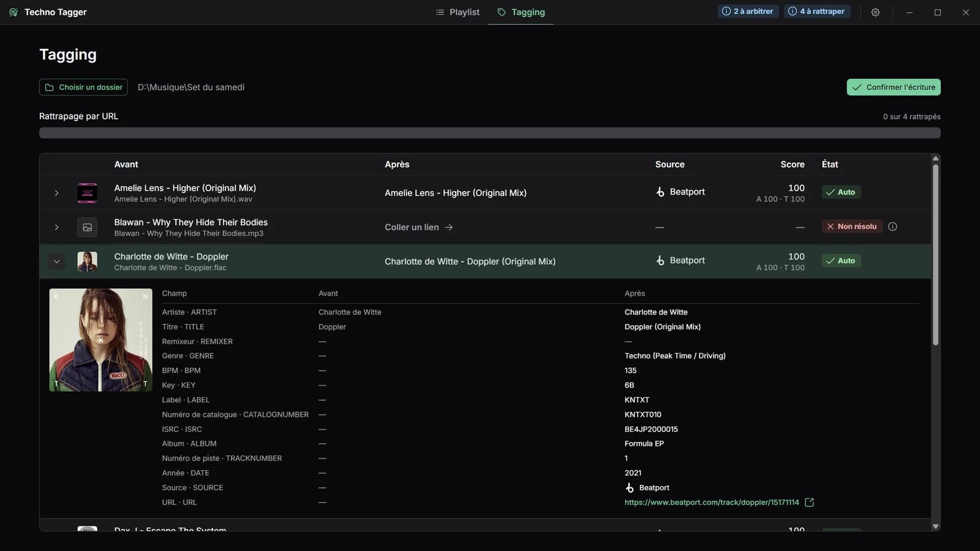Screen dimensions: 980x551
Task: Select the Tagging tab
Action: coord(521,12)
